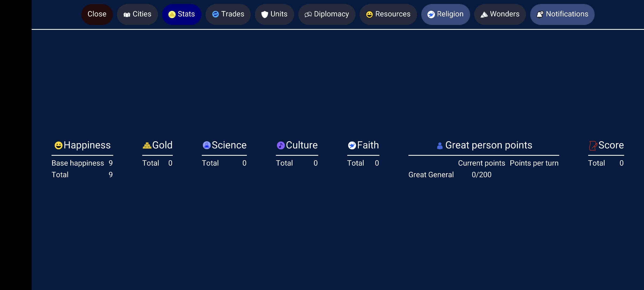
Task: Open the Notifications tab
Action: click(x=562, y=14)
